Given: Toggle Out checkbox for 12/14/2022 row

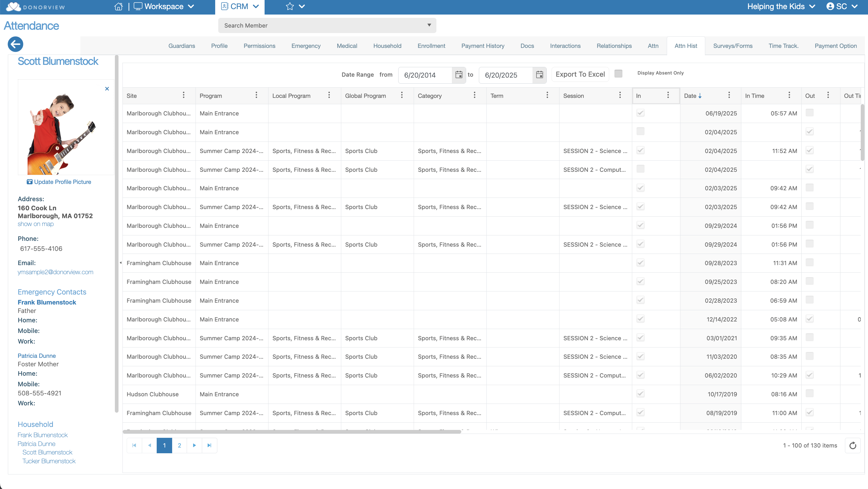Looking at the screenshot, I should tap(810, 319).
